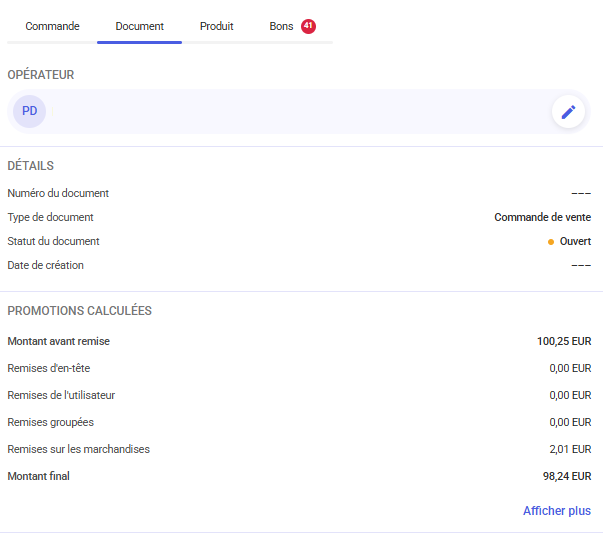Click the Afficher plus link

point(556,511)
